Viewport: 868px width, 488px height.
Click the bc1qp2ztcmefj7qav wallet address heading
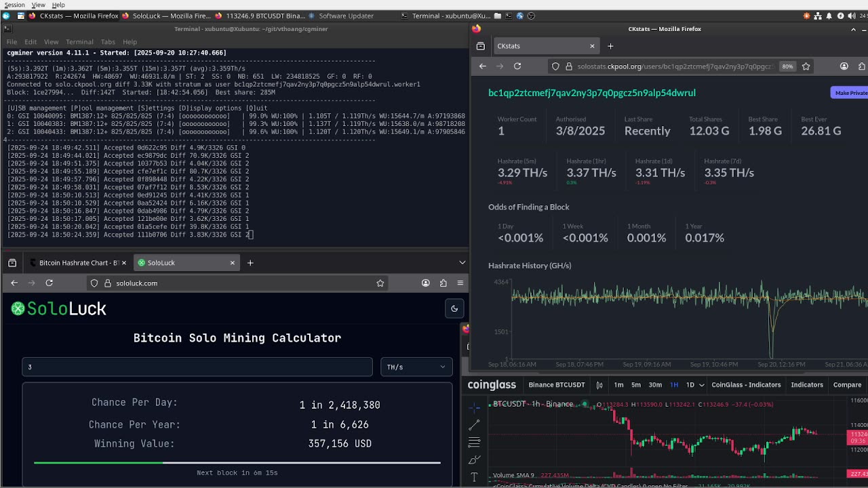coord(592,93)
